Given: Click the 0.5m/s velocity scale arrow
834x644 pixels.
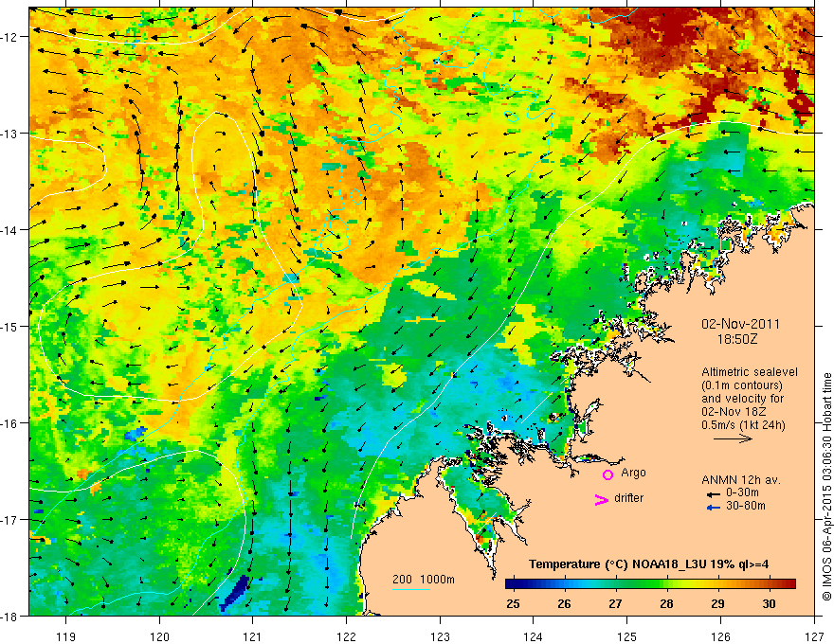Looking at the screenshot, I should click(733, 438).
